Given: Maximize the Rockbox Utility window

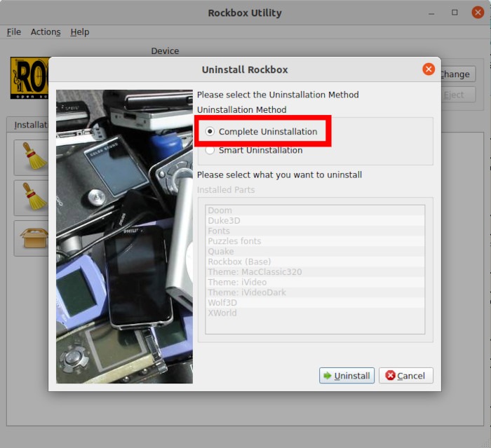Looking at the screenshot, I should (455, 13).
